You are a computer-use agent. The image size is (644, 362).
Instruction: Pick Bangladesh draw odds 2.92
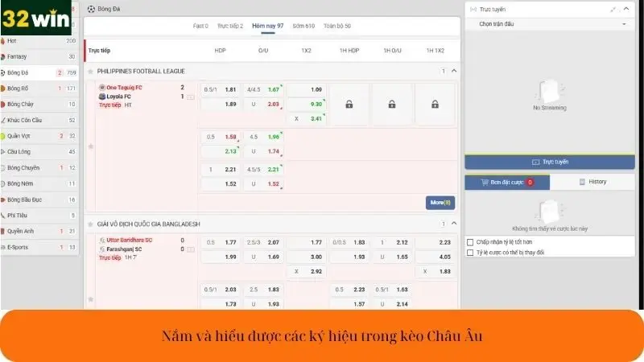click(x=307, y=272)
